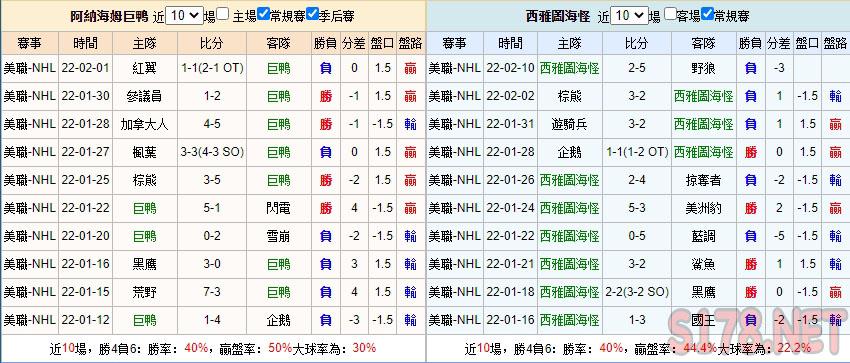Click the date 22-01-12 in the Ducks table
The height and width of the screenshot is (363, 850).
(x=86, y=320)
